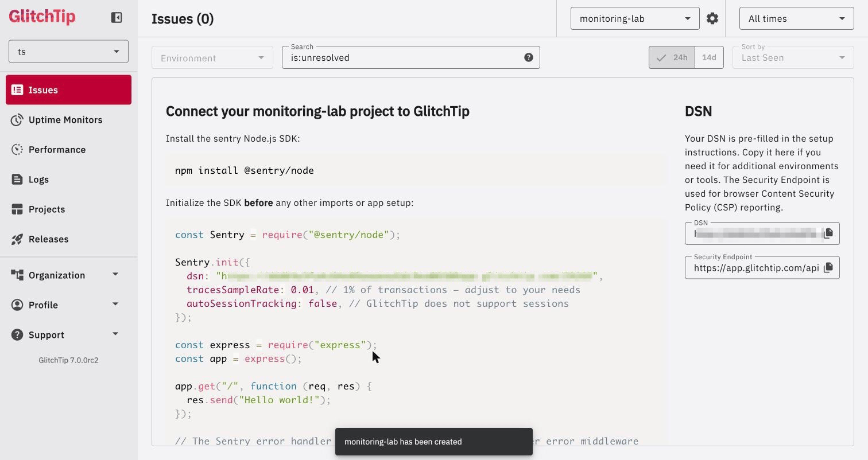Open the All times range dropdown

coord(796,18)
